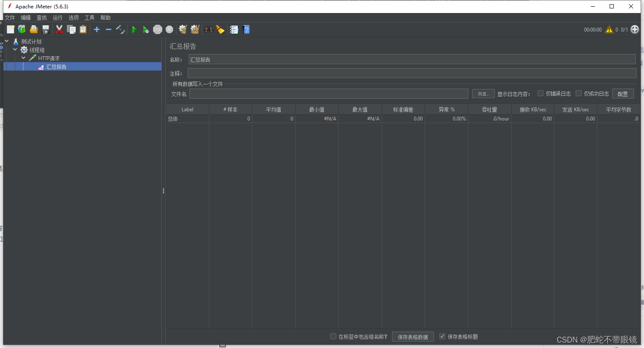The image size is (644, 348).
Task: Open Function Helper dialog icon
Action: pos(234,29)
